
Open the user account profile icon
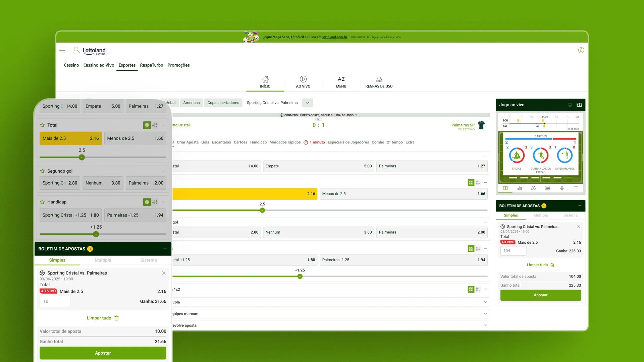pos(581,50)
